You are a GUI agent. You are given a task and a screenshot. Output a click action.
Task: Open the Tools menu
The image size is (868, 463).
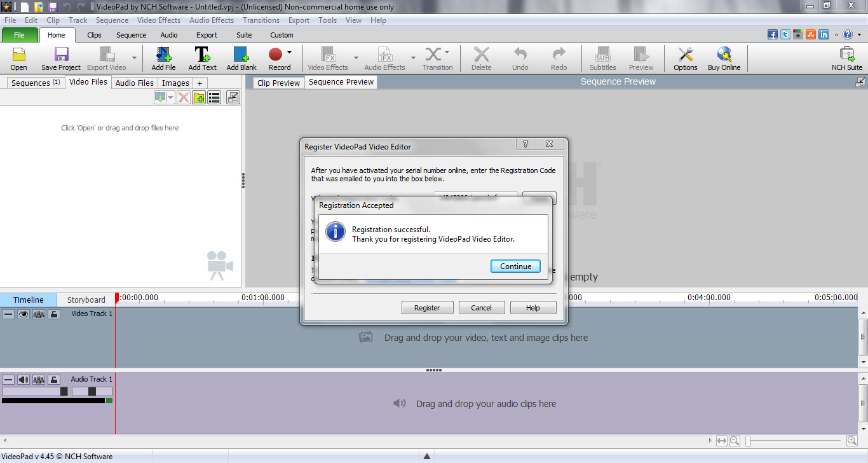coord(328,20)
